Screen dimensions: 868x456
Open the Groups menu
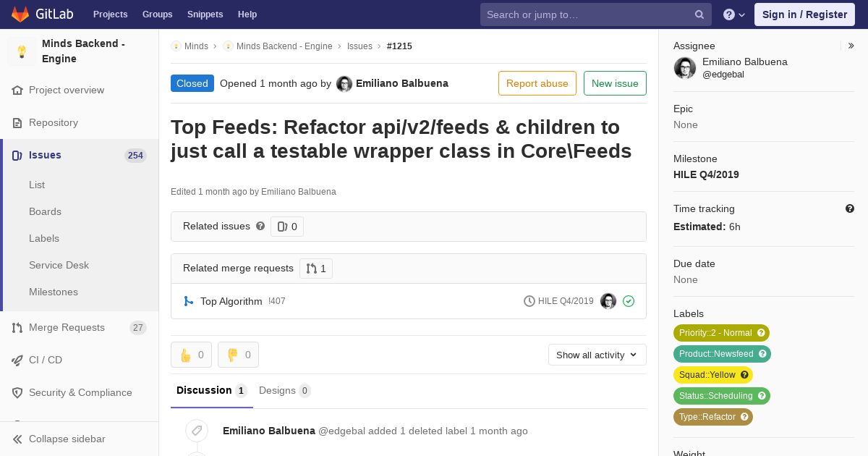pos(157,14)
